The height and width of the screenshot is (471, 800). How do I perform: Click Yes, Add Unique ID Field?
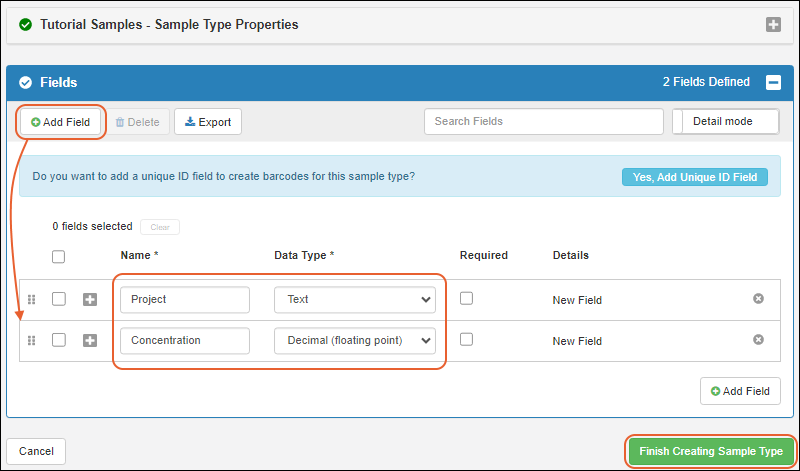[694, 177]
